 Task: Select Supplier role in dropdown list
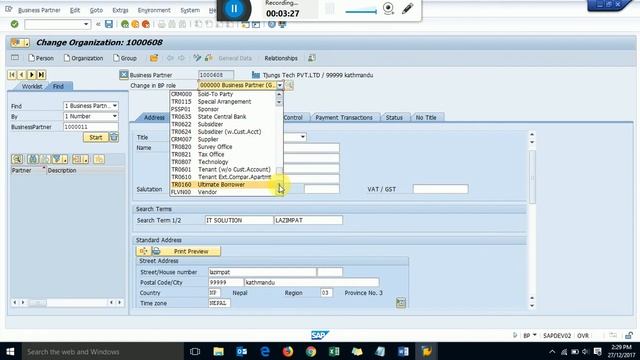[x=224, y=139]
